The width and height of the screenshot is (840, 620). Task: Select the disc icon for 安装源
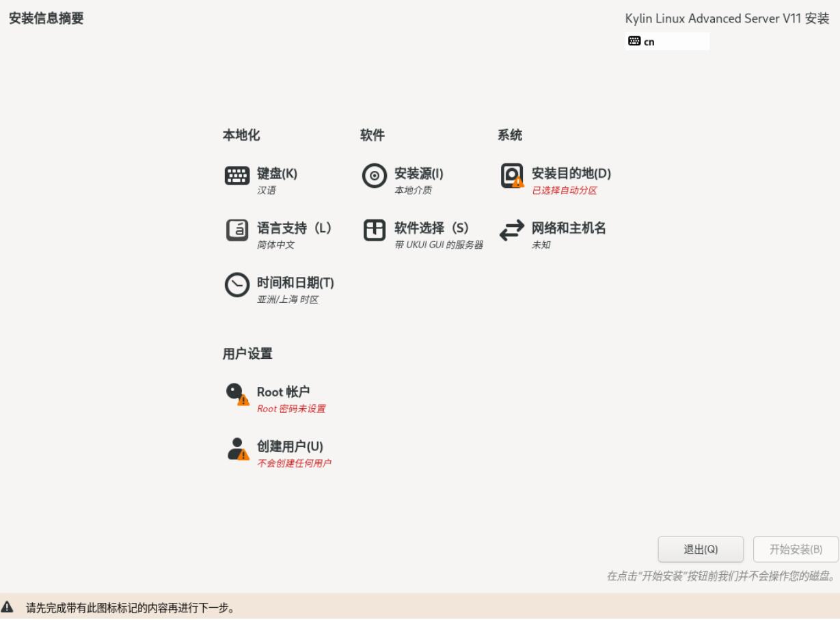(375, 176)
